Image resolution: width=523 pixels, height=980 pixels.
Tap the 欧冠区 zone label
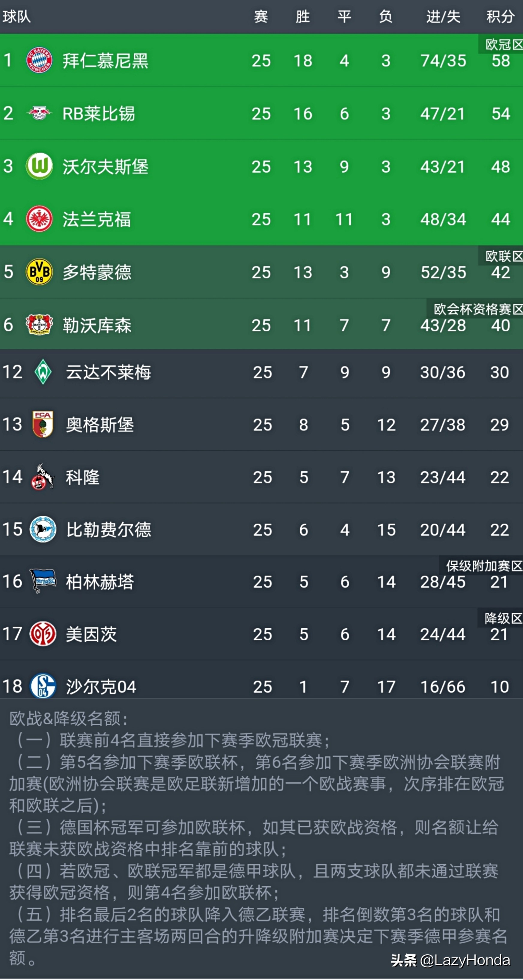(503, 44)
